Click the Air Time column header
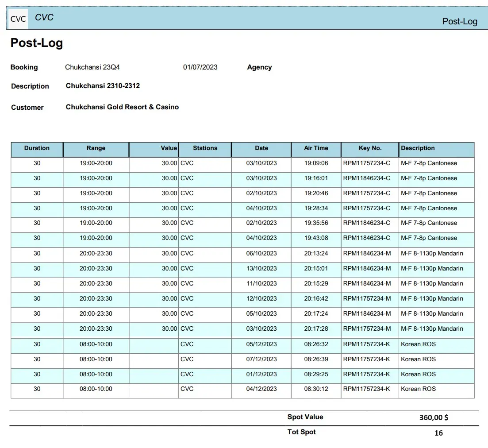488x448 pixels. pos(316,148)
